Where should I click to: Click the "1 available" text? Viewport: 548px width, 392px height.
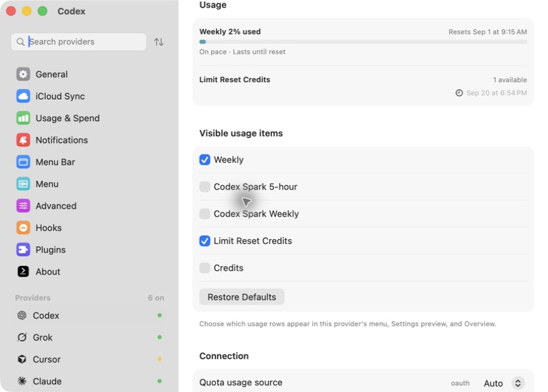click(510, 79)
